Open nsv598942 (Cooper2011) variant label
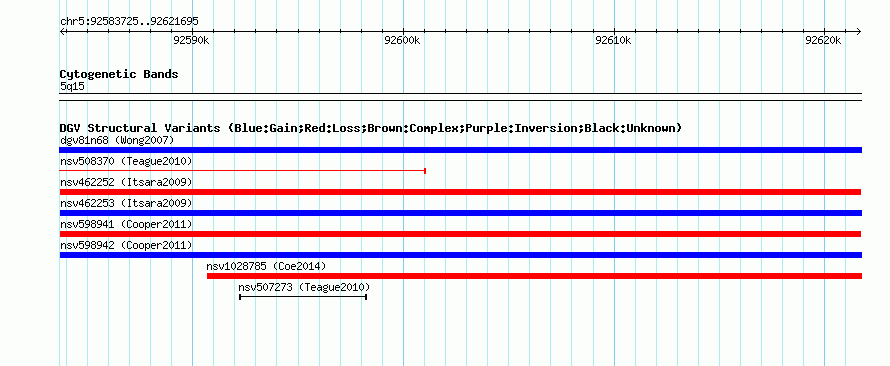Image resolution: width=890 pixels, height=366 pixels. coord(126,245)
